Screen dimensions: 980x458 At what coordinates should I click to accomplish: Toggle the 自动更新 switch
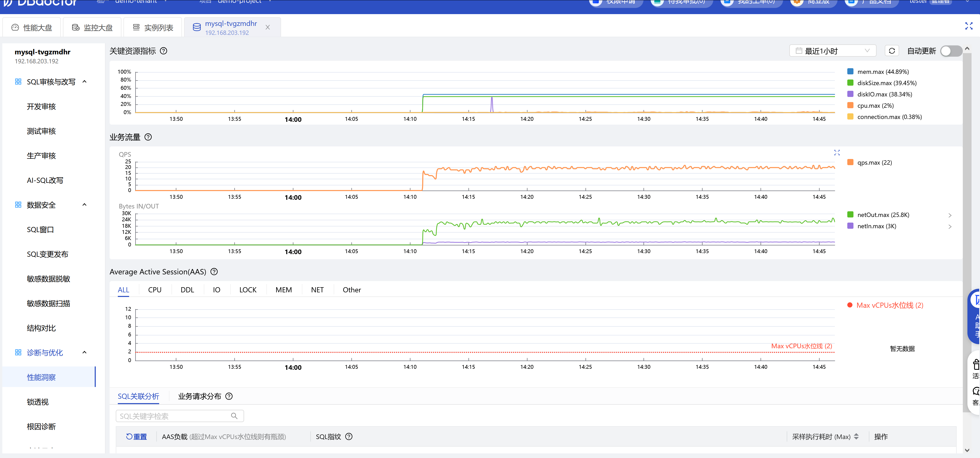pos(951,51)
